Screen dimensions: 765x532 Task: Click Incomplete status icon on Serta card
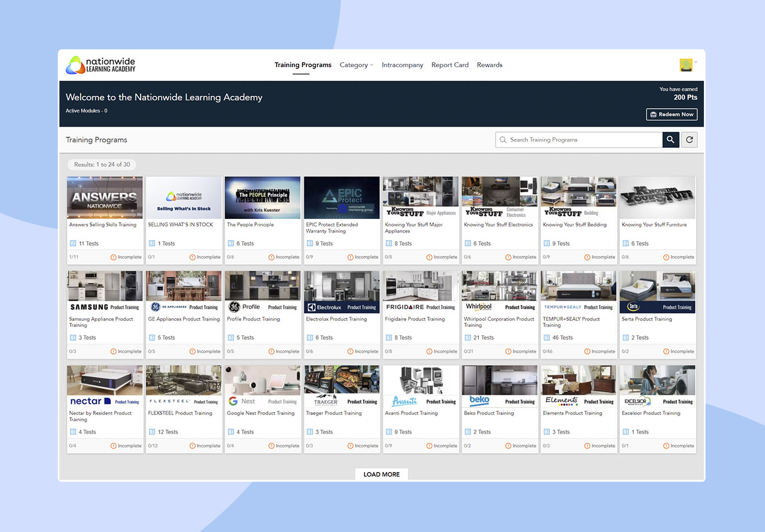click(666, 352)
